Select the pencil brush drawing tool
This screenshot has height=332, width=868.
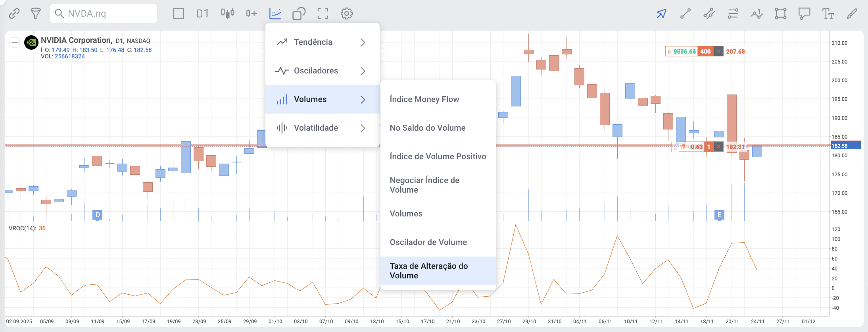click(x=852, y=14)
